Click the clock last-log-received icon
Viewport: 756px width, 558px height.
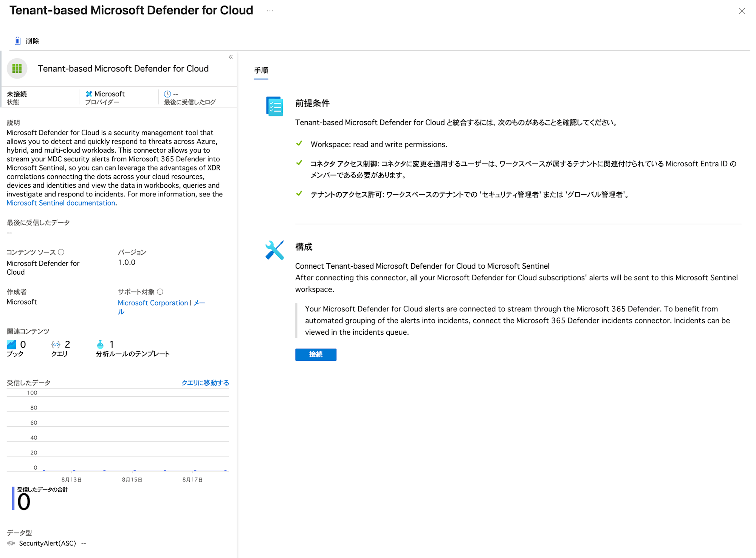(167, 94)
